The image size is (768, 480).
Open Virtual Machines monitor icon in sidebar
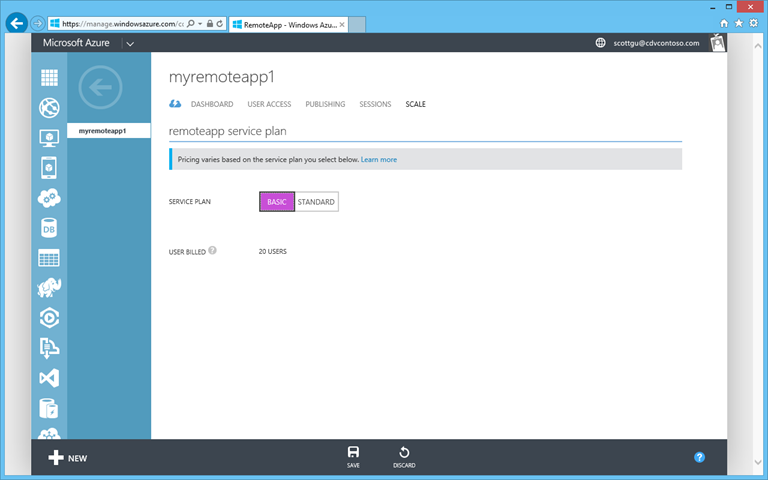click(x=49, y=138)
